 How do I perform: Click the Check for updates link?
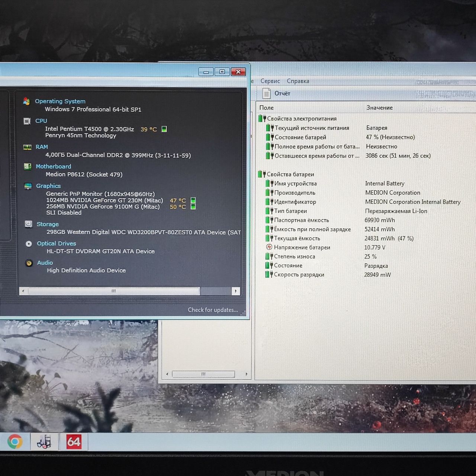coord(213,310)
